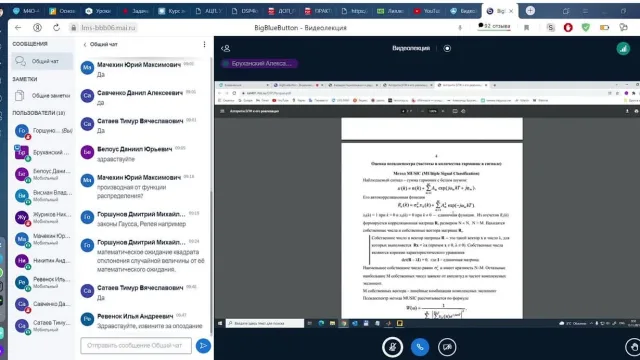640x360 pixels.
Task: Send the chat message with arrow button
Action: click(x=203, y=346)
